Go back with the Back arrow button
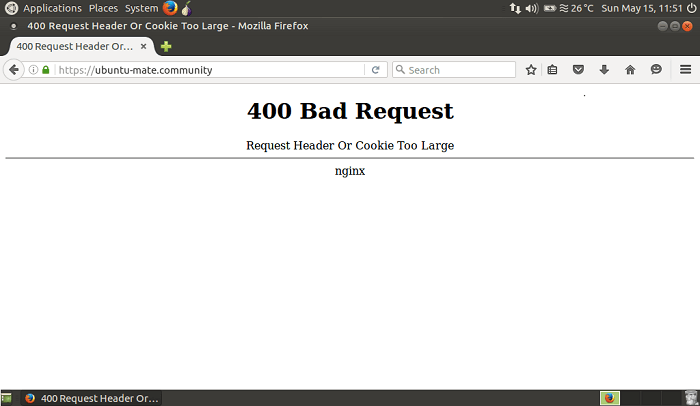This screenshot has height=406, width=700. [x=13, y=70]
